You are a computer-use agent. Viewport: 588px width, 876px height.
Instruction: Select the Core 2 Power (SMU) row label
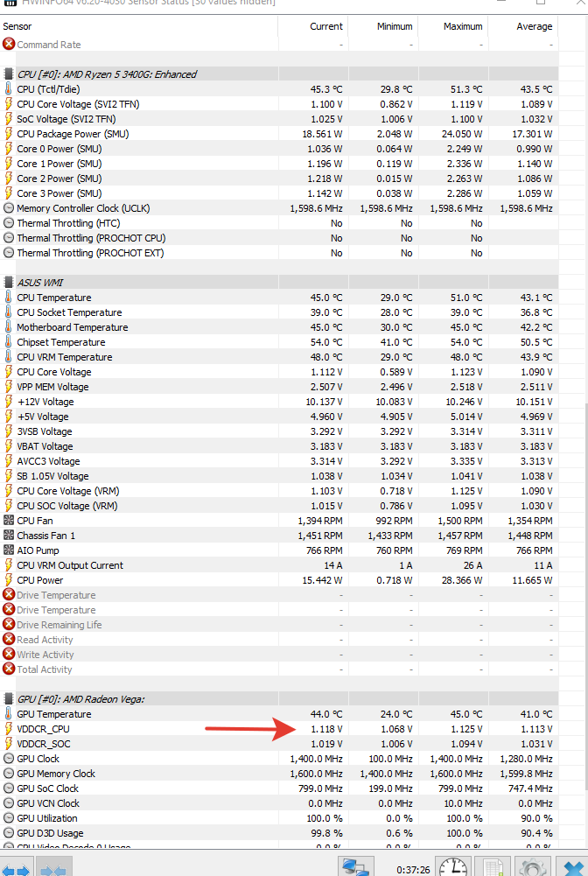pyautogui.click(x=59, y=179)
